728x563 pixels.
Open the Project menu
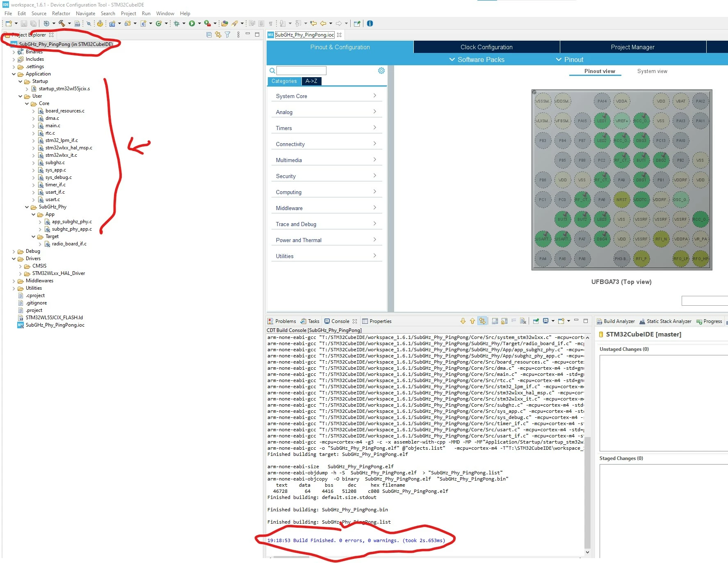pyautogui.click(x=128, y=14)
